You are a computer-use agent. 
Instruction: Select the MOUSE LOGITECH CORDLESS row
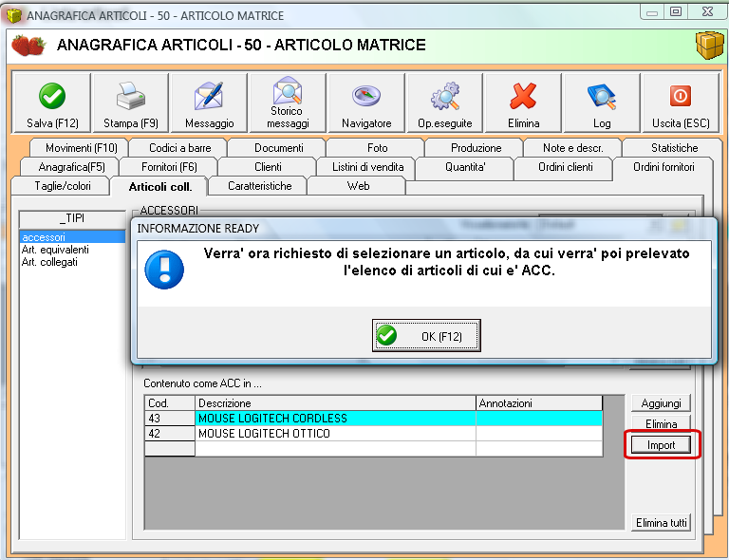click(x=374, y=419)
